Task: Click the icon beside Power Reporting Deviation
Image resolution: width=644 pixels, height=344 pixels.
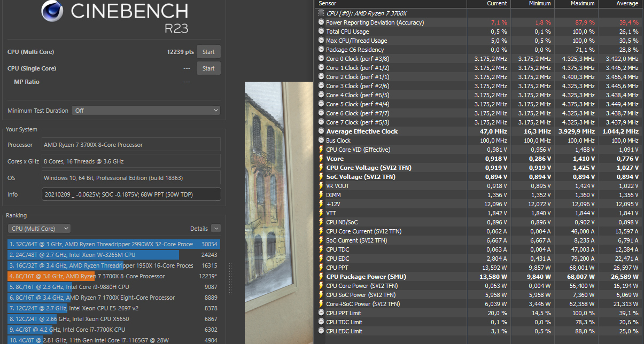Action: tap(321, 22)
